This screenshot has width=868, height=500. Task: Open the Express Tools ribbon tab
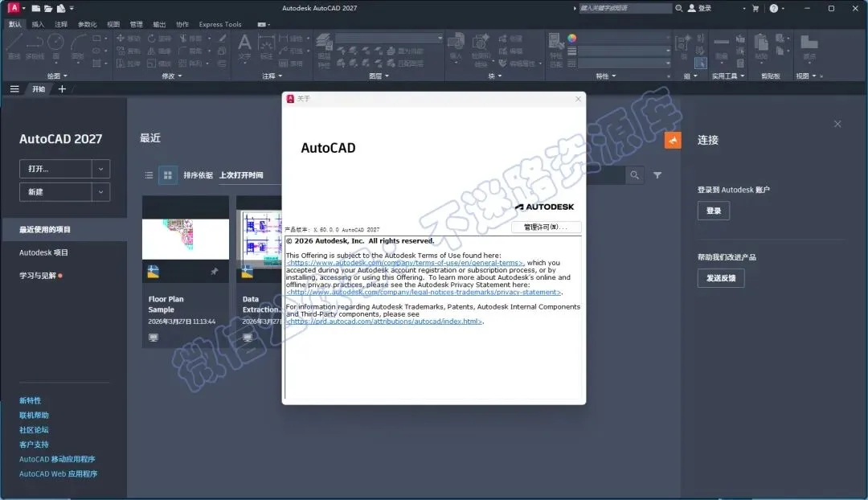point(219,24)
